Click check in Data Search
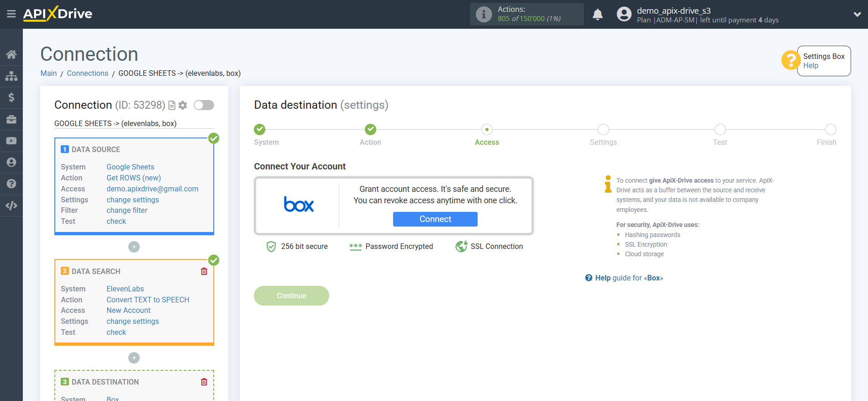The width and height of the screenshot is (868, 401). [116, 332]
